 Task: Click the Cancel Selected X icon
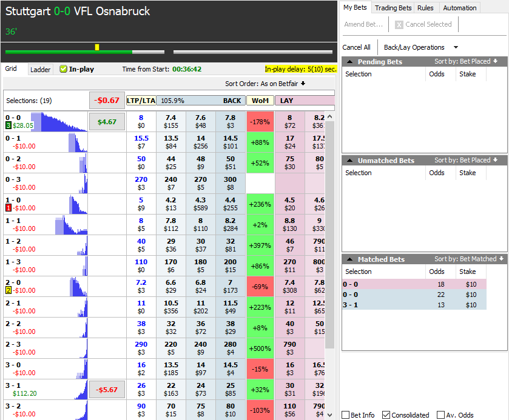(399, 25)
